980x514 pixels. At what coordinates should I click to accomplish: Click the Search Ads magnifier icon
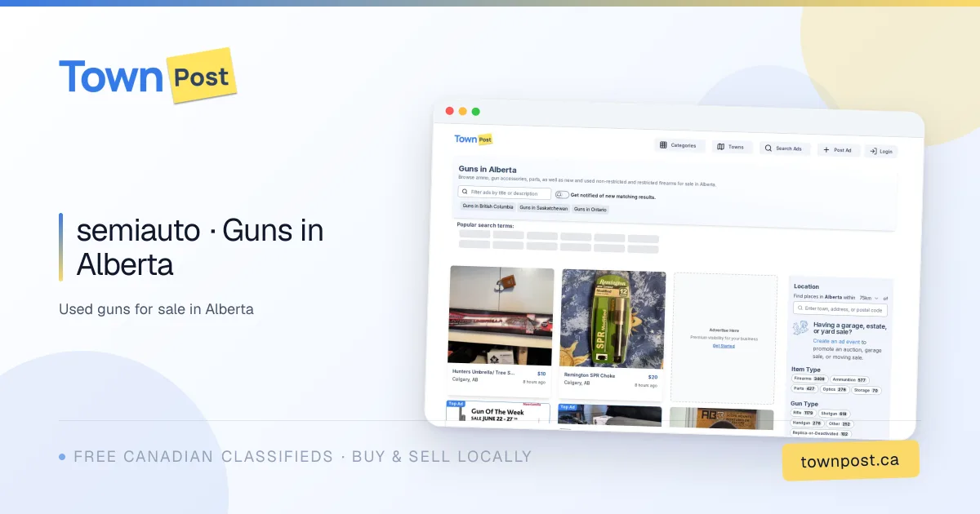768,148
